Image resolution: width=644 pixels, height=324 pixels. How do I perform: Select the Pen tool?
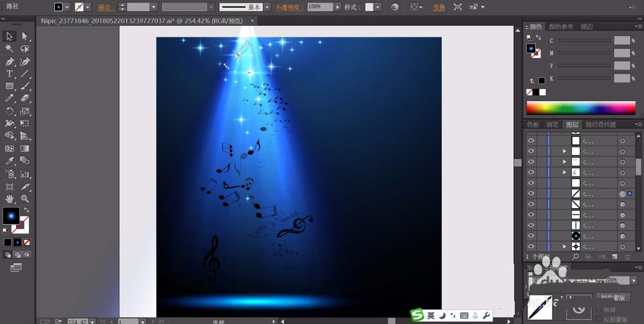point(10,62)
